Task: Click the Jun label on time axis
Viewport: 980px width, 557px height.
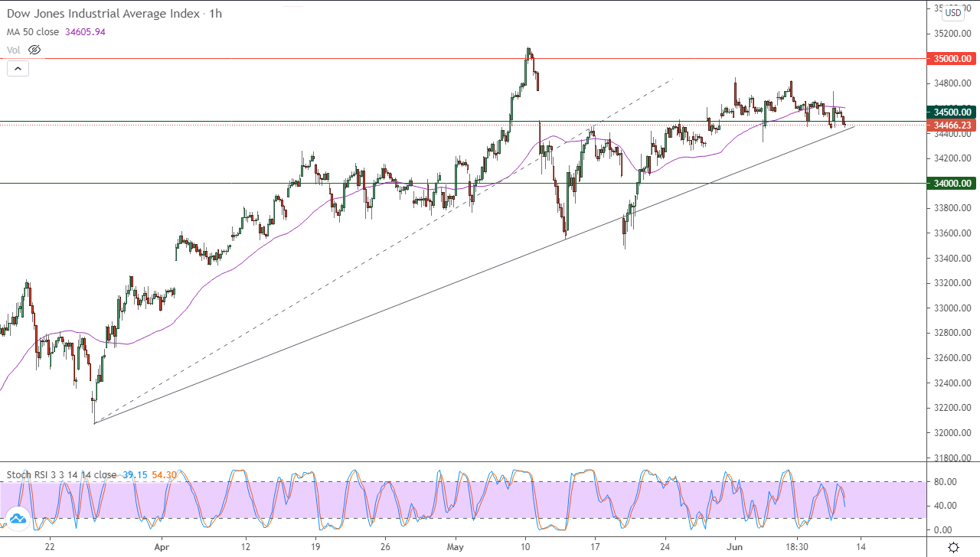Action: [x=735, y=547]
